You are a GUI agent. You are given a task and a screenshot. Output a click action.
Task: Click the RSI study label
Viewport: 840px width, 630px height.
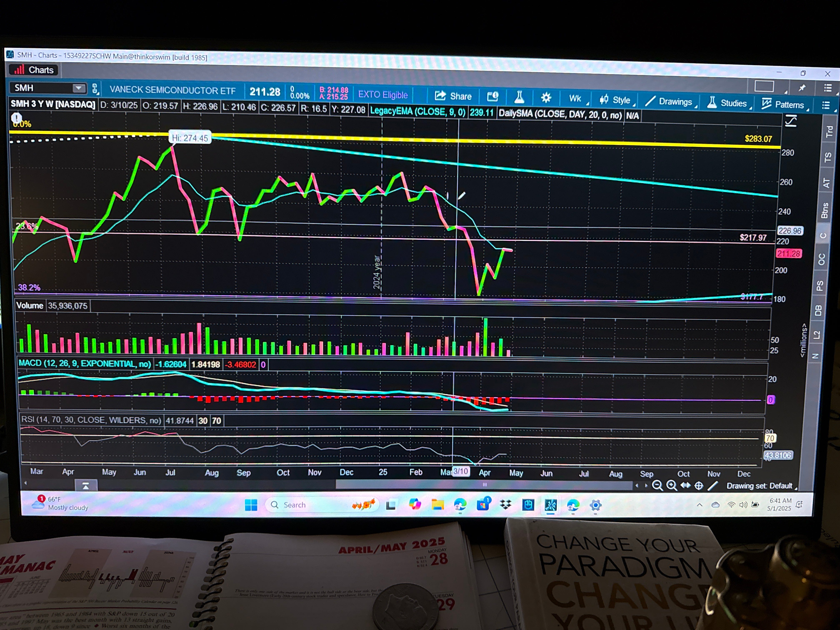(x=91, y=420)
